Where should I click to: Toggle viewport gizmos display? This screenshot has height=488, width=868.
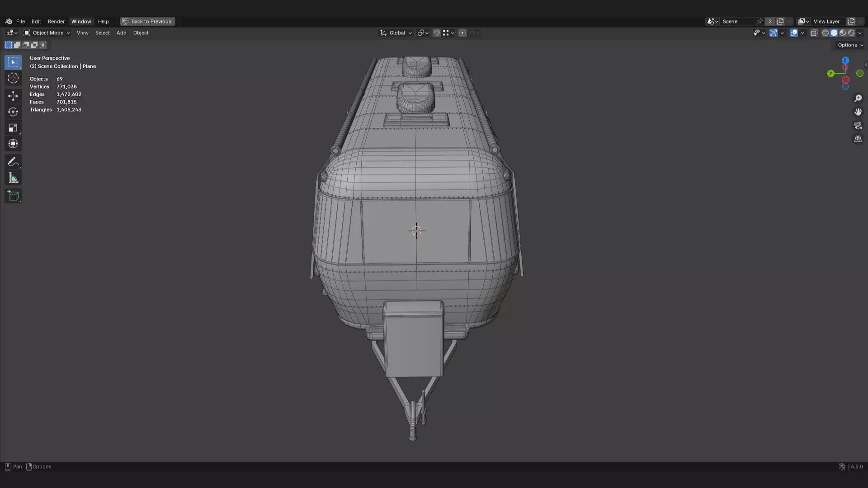pyautogui.click(x=774, y=33)
